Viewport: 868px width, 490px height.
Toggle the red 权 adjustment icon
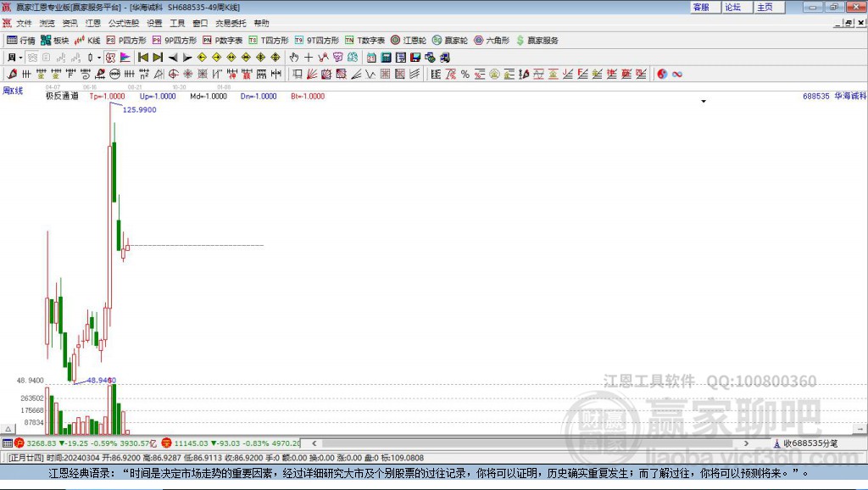pyautogui.click(x=111, y=58)
